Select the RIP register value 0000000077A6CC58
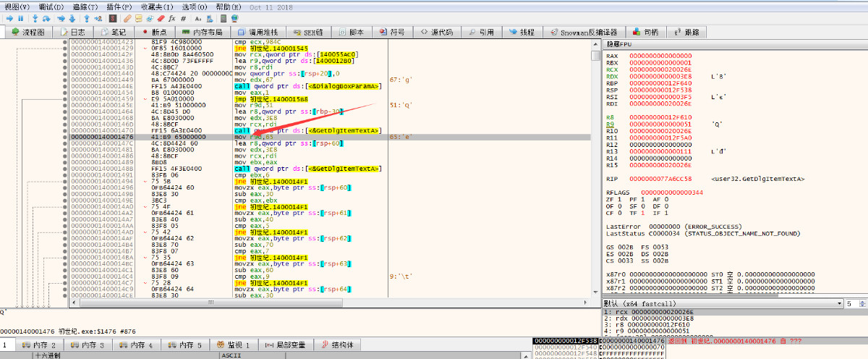The image size is (868, 359). pyautogui.click(x=660, y=178)
